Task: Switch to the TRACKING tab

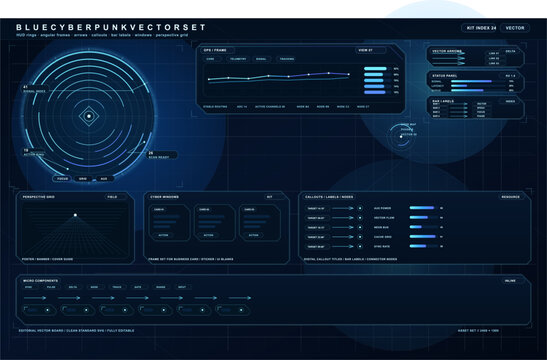Action: [x=287, y=59]
